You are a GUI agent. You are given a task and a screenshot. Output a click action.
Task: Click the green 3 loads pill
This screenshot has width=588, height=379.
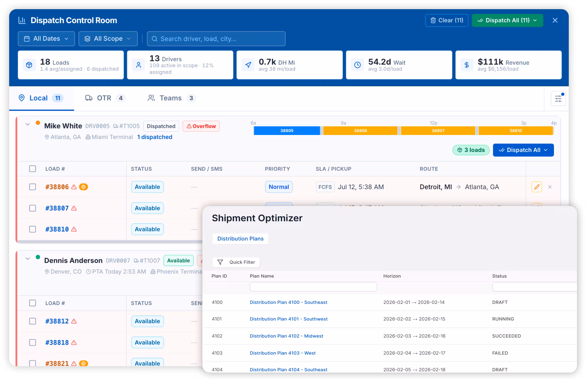[471, 150]
